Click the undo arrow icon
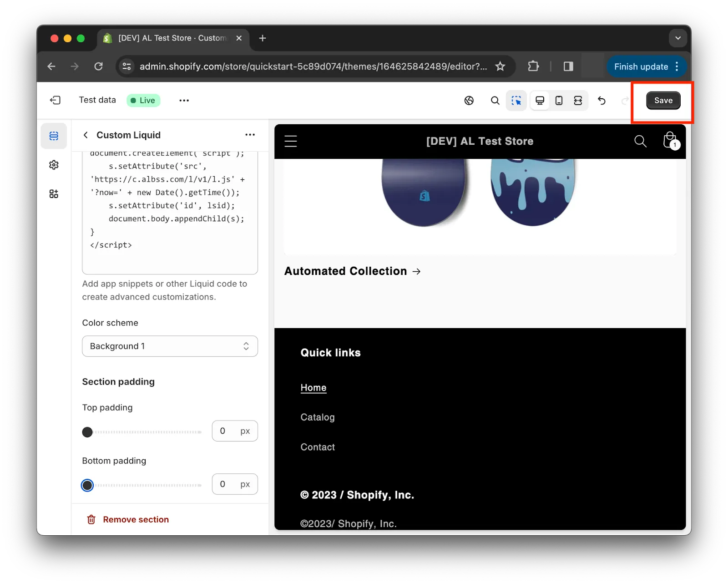This screenshot has height=584, width=728. tap(602, 101)
